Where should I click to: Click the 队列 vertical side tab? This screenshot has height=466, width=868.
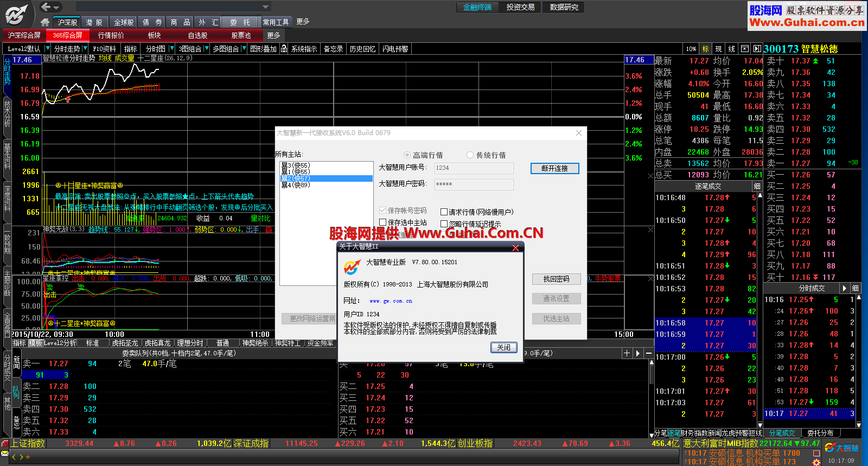point(16,392)
